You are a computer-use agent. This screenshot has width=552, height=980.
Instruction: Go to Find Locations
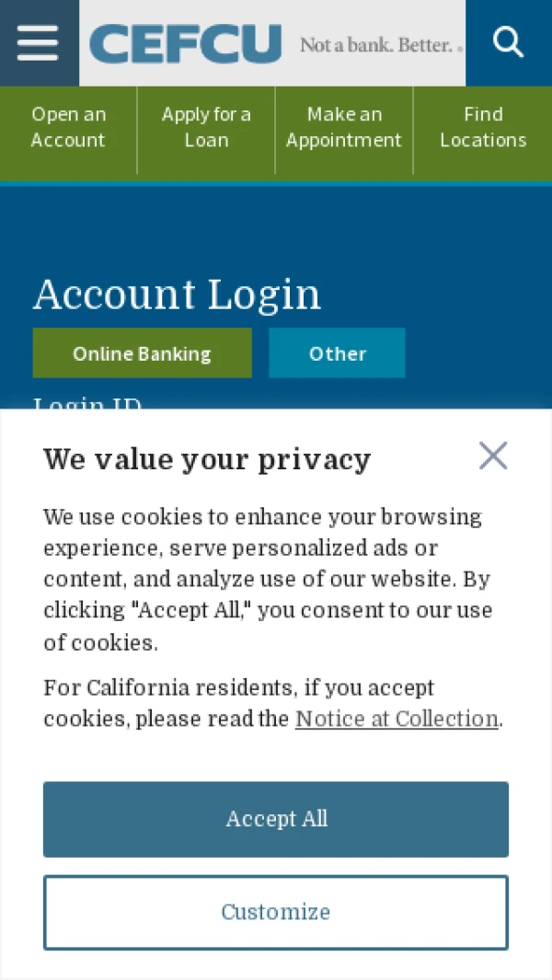click(x=483, y=127)
